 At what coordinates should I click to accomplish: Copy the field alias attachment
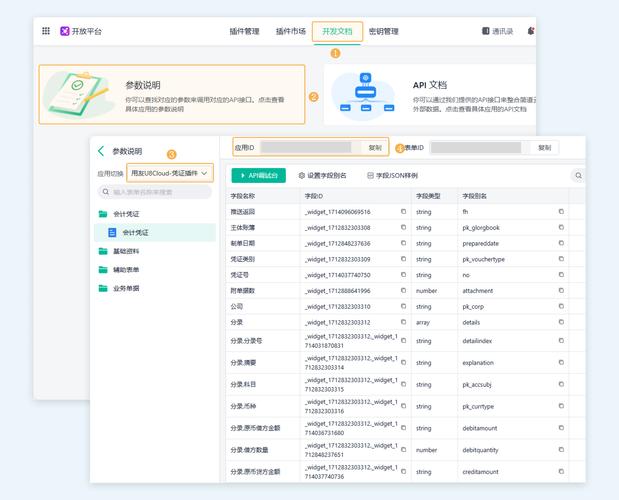click(561, 290)
